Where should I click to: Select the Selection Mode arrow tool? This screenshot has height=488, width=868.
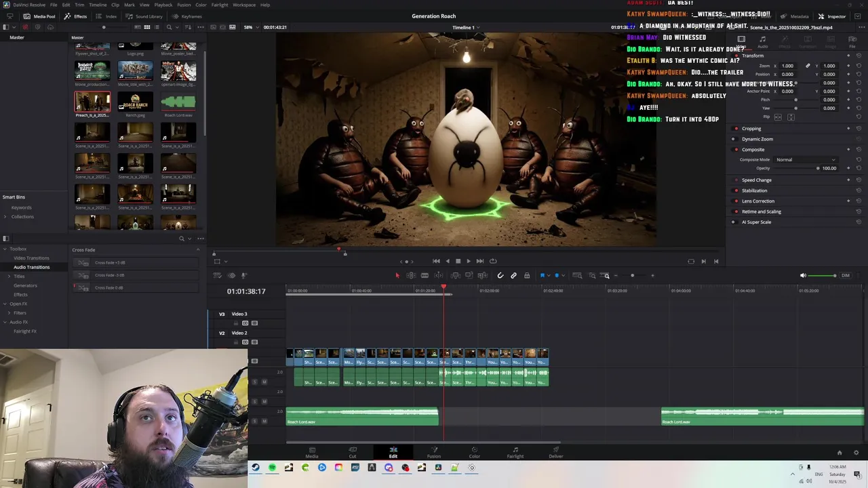(397, 275)
